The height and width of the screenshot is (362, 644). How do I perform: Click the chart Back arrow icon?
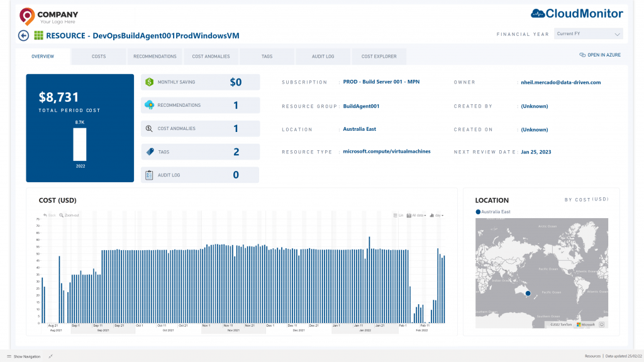pyautogui.click(x=45, y=215)
